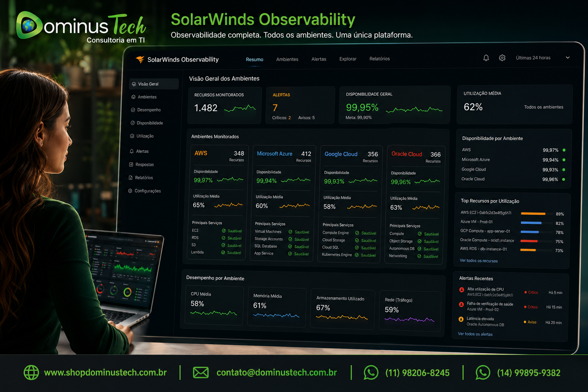588x392 pixels.
Task: Click contato@dominustech.com.br email address
Action: tap(277, 372)
